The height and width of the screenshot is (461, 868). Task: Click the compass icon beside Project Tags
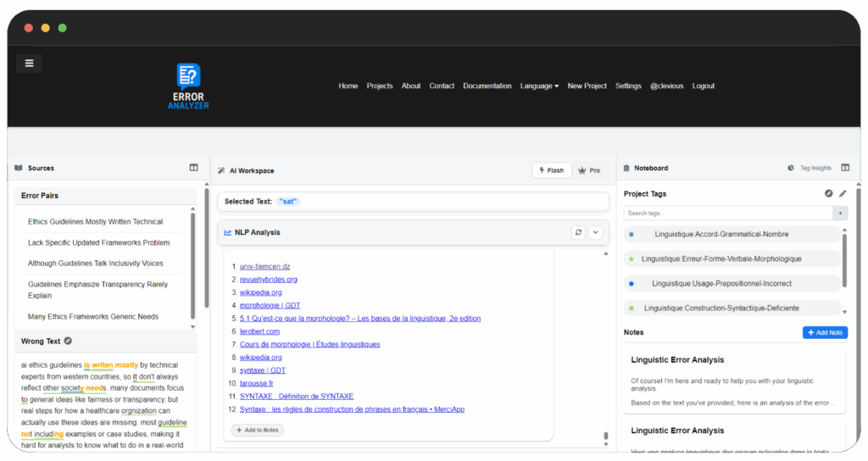point(829,194)
